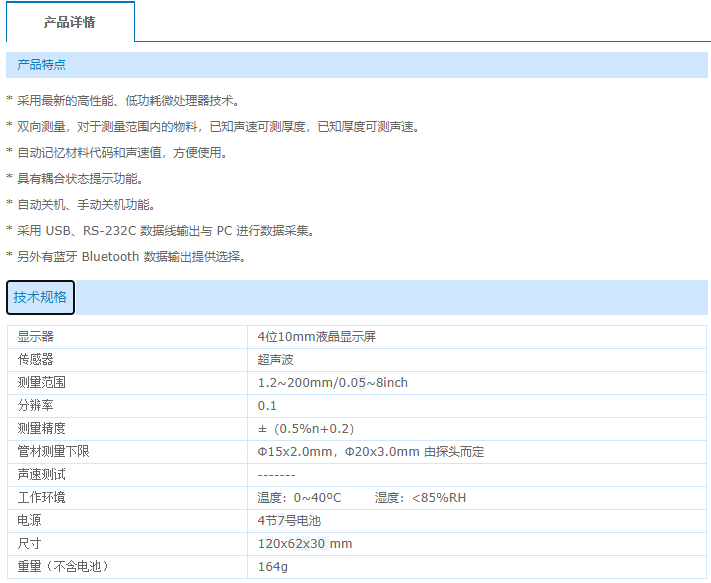
Task: Click the 产品特点 section header
Action: coord(42,65)
